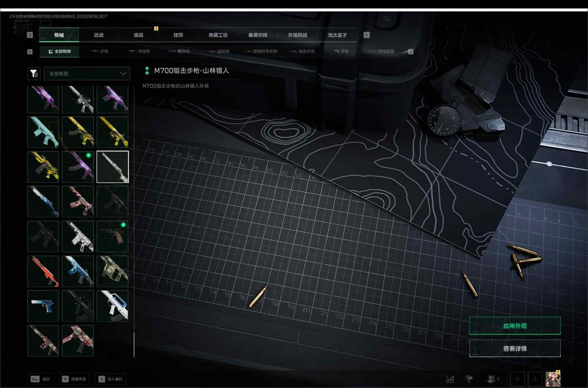
Task: Go to the 典藏工坊 tab
Action: (218, 35)
